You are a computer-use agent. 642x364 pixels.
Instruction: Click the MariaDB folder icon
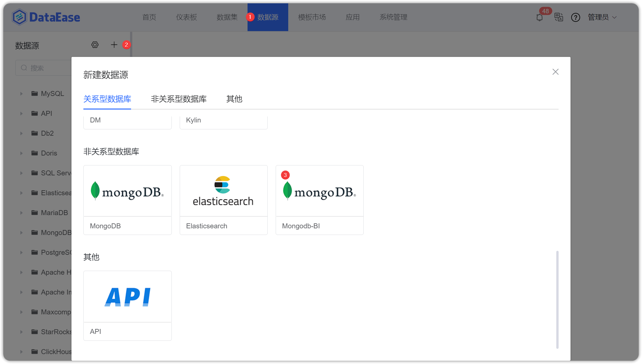click(34, 213)
